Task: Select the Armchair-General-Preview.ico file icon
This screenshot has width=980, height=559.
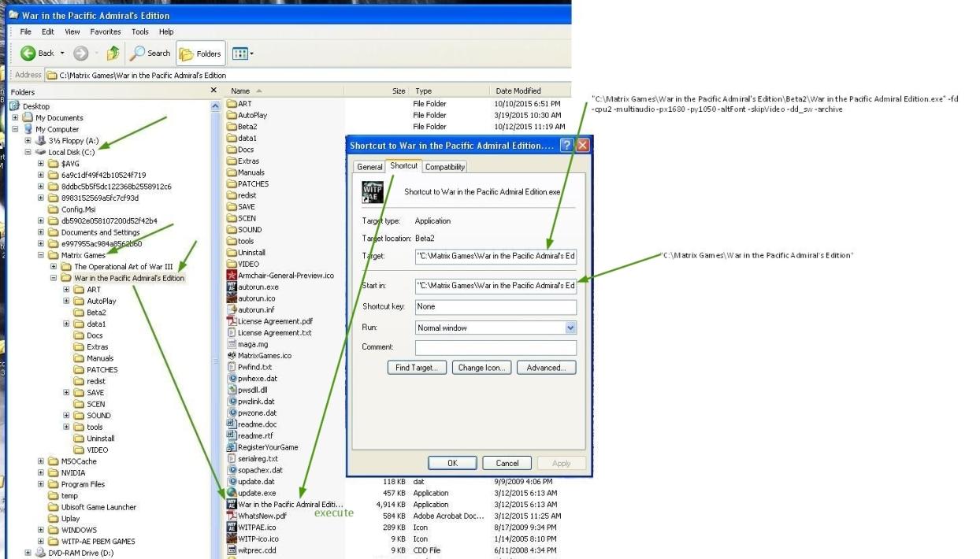Action: [232, 276]
